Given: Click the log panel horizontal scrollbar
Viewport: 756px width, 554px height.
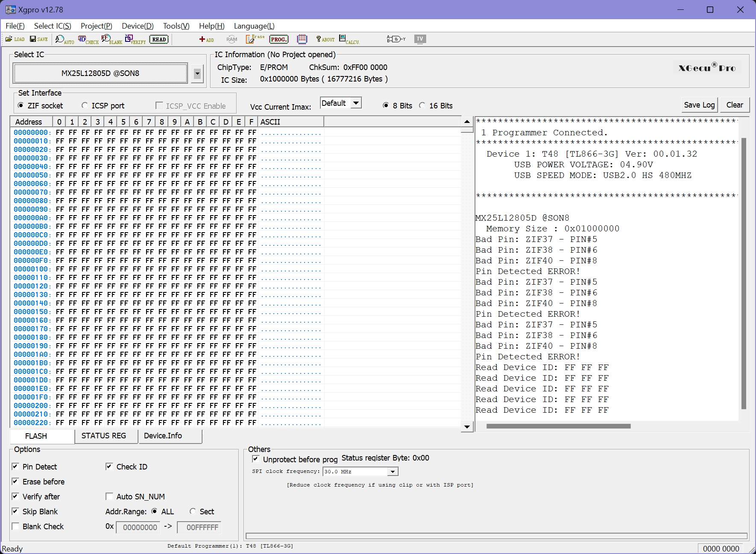Looking at the screenshot, I should click(x=558, y=426).
